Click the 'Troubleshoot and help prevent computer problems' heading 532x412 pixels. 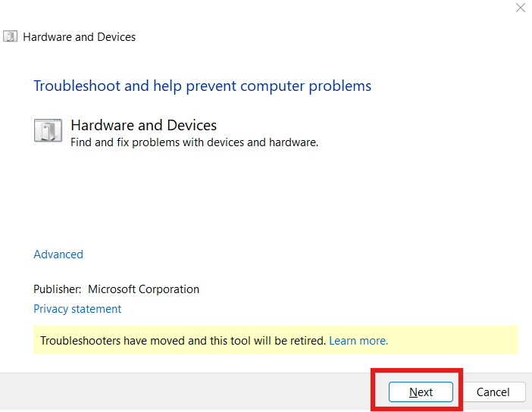(202, 86)
